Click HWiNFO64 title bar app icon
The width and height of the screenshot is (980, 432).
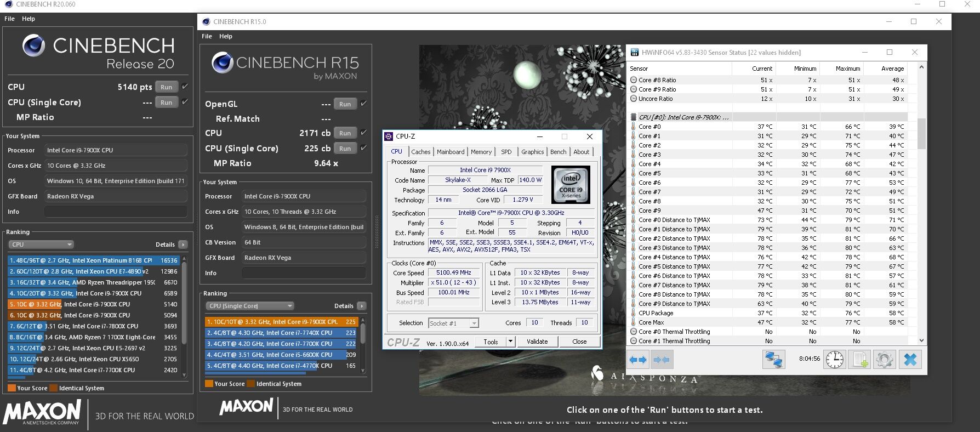pos(635,52)
